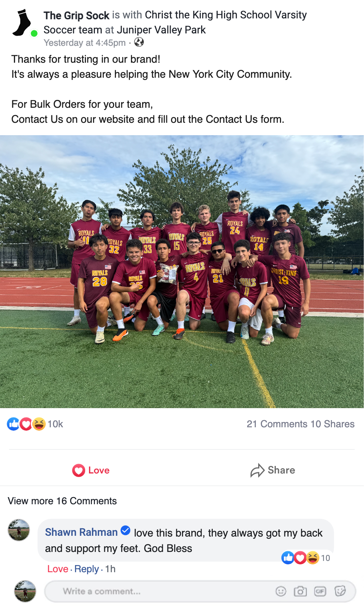Insert a GIF into the comment
Viewport: 364px width, 609px height.
pyautogui.click(x=320, y=591)
